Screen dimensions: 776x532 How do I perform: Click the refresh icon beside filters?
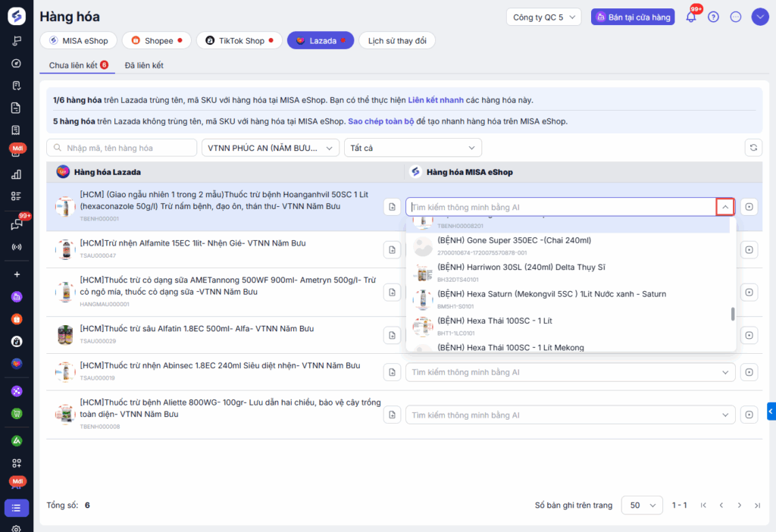coord(753,148)
